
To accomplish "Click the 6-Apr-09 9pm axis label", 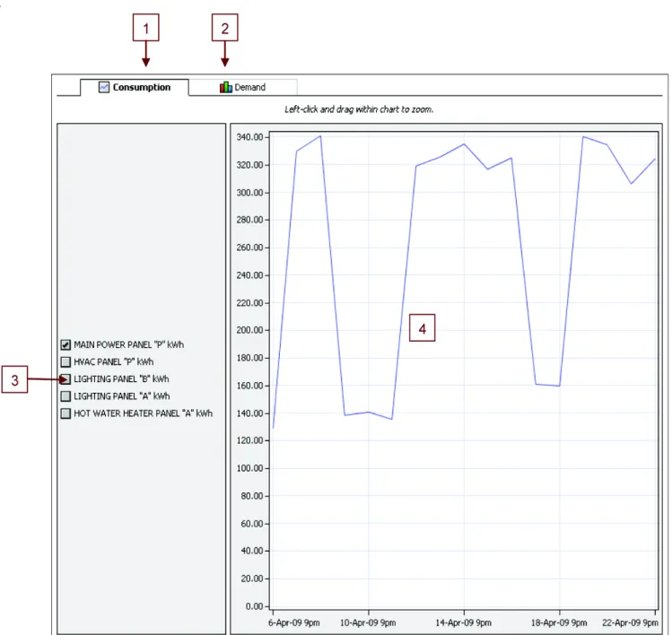I will (294, 623).
